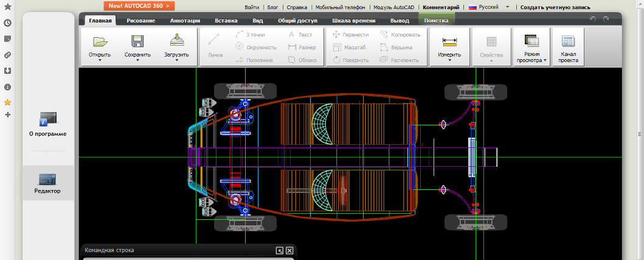Click the Комментарий link

click(441, 7)
